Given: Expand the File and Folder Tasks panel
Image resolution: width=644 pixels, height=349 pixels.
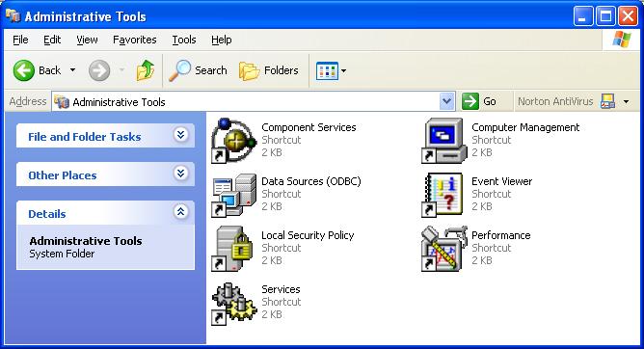Looking at the screenshot, I should (x=180, y=135).
